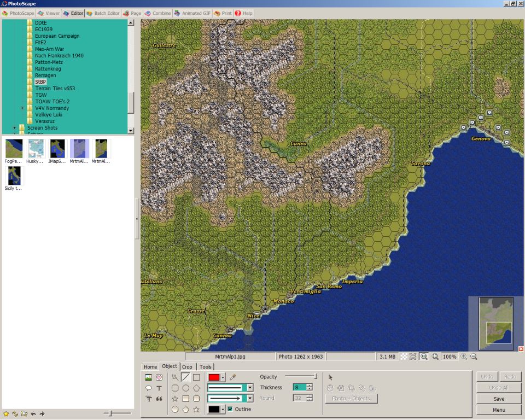Screen dimensions: 525x420
Task: Open Help in the top toolbar
Action: tap(244, 13)
